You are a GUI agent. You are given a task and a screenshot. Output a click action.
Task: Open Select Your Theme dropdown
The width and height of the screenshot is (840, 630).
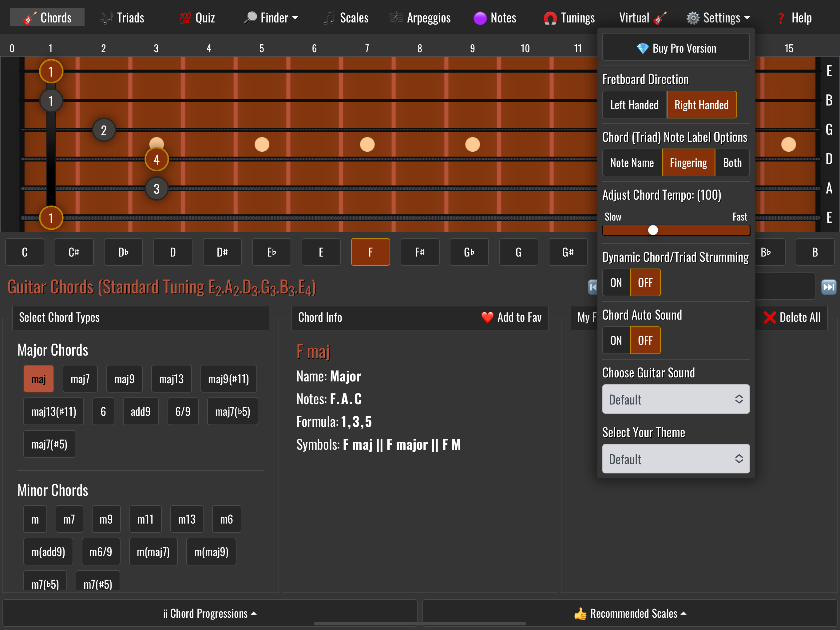(x=676, y=459)
